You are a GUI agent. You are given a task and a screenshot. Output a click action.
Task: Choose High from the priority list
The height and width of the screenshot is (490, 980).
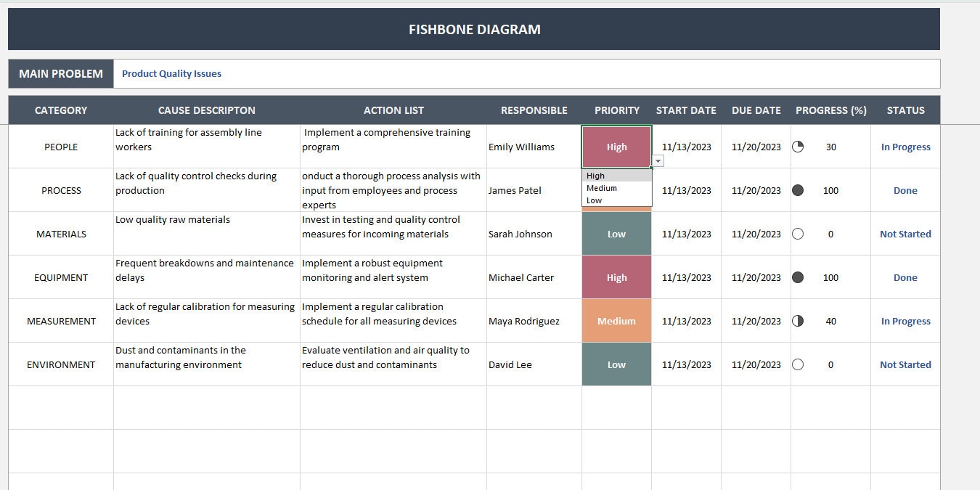(x=616, y=176)
